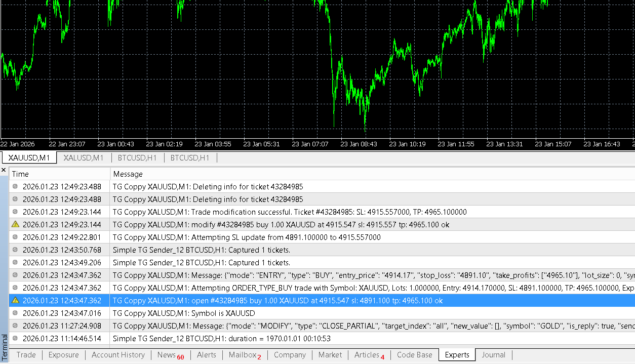The width and height of the screenshot is (635, 364).
Task: Open the Account History tab
Action: coord(118,355)
